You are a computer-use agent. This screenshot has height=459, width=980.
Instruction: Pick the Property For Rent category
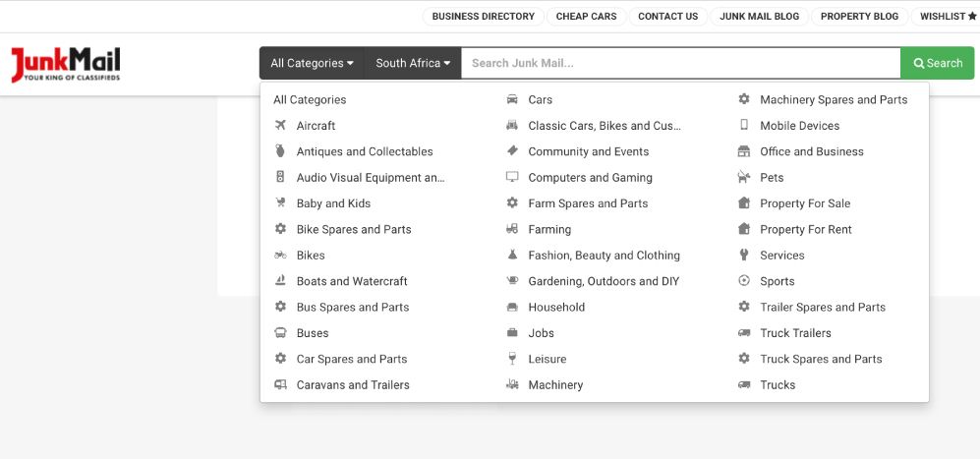806,230
